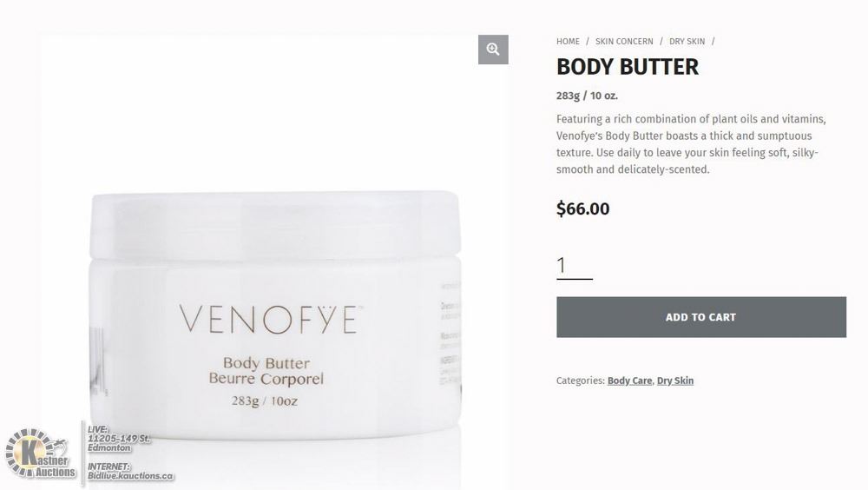Open the Dry Skin category link
868x490 pixels.
pos(674,381)
